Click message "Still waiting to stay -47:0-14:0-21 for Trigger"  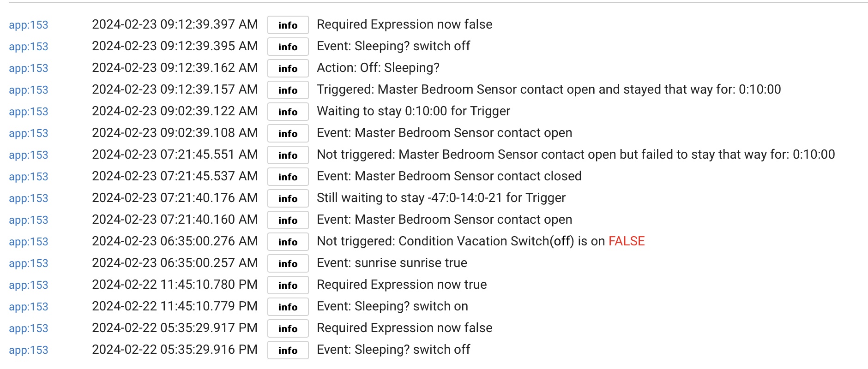pos(441,198)
